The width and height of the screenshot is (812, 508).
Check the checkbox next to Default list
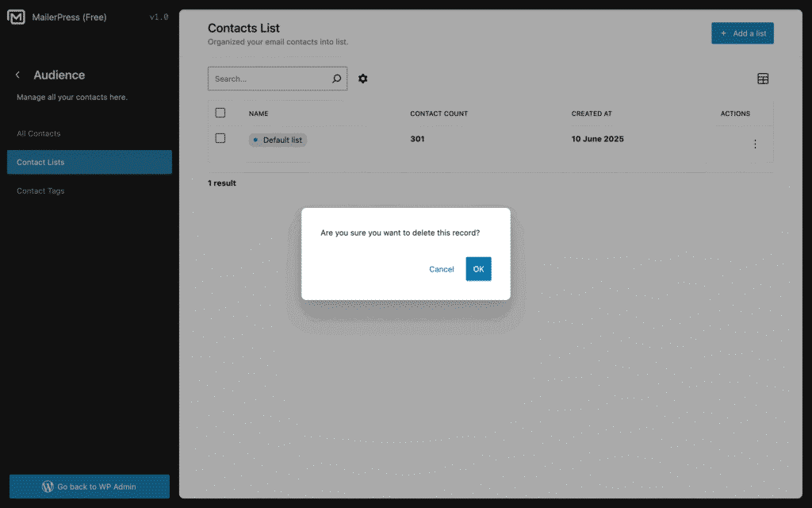pyautogui.click(x=220, y=137)
